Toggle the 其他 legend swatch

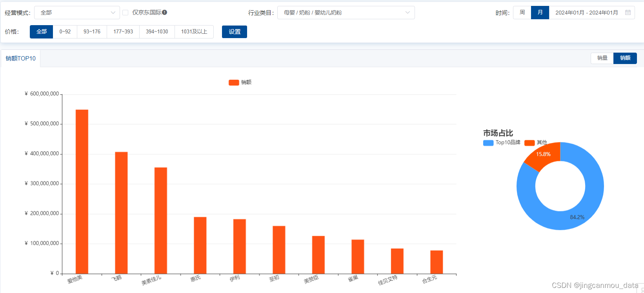(x=529, y=143)
